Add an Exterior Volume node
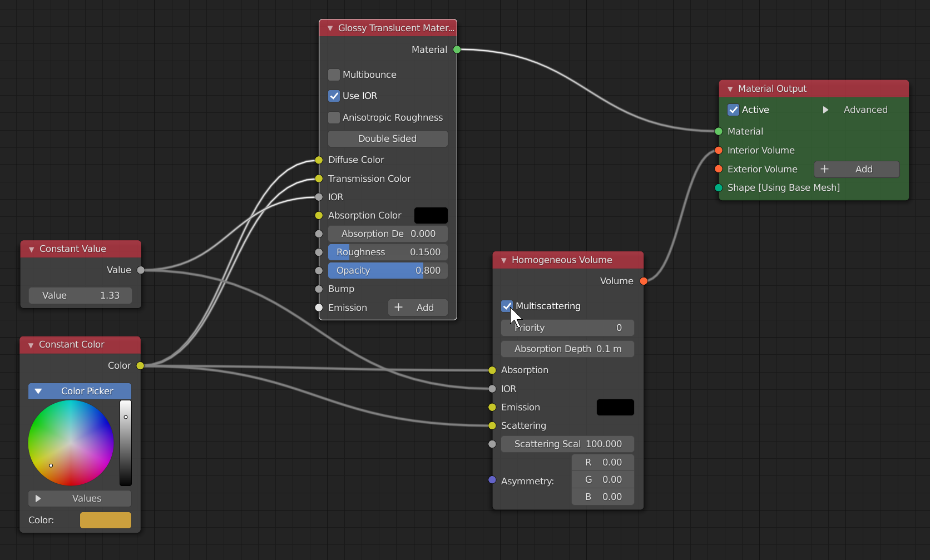 click(856, 169)
